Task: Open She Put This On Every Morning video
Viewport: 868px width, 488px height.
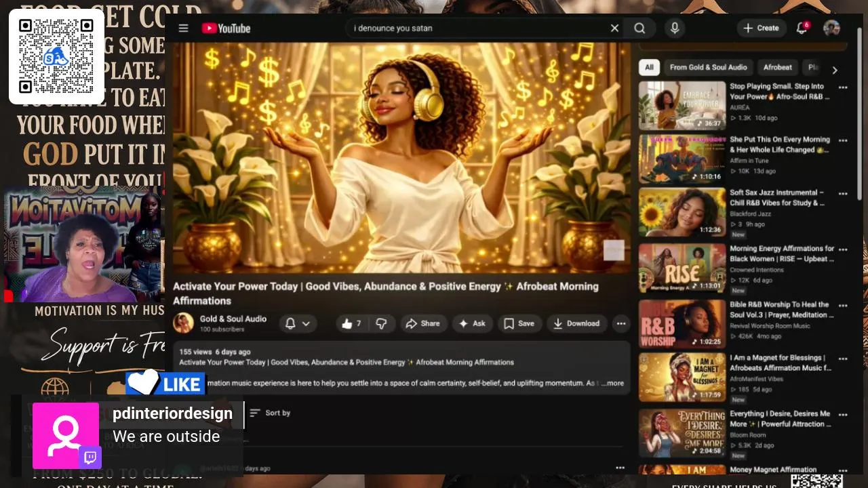Action: [x=682, y=159]
